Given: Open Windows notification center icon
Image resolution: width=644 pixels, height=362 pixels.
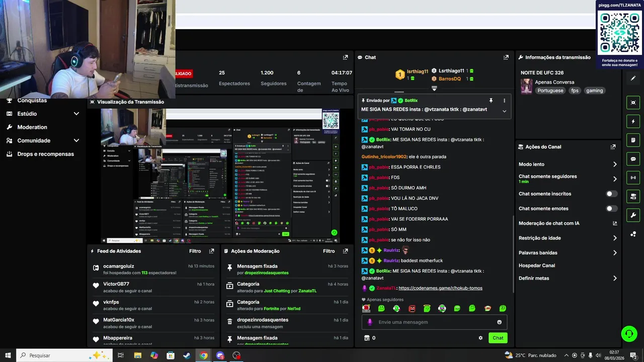Looking at the screenshot, I should [x=633, y=355].
